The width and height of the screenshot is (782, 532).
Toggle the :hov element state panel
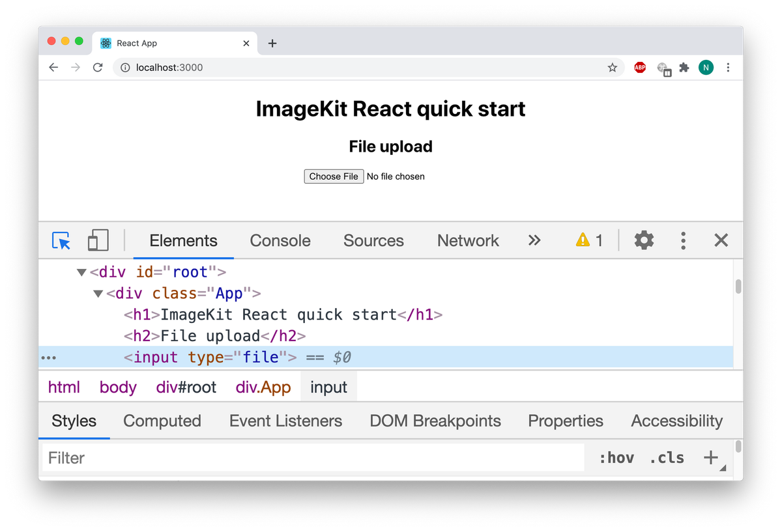pos(616,458)
